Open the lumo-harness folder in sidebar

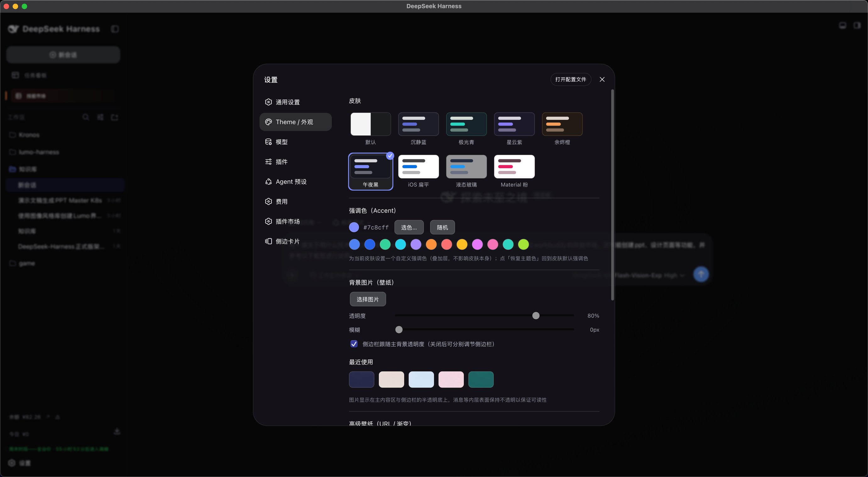tap(34, 152)
